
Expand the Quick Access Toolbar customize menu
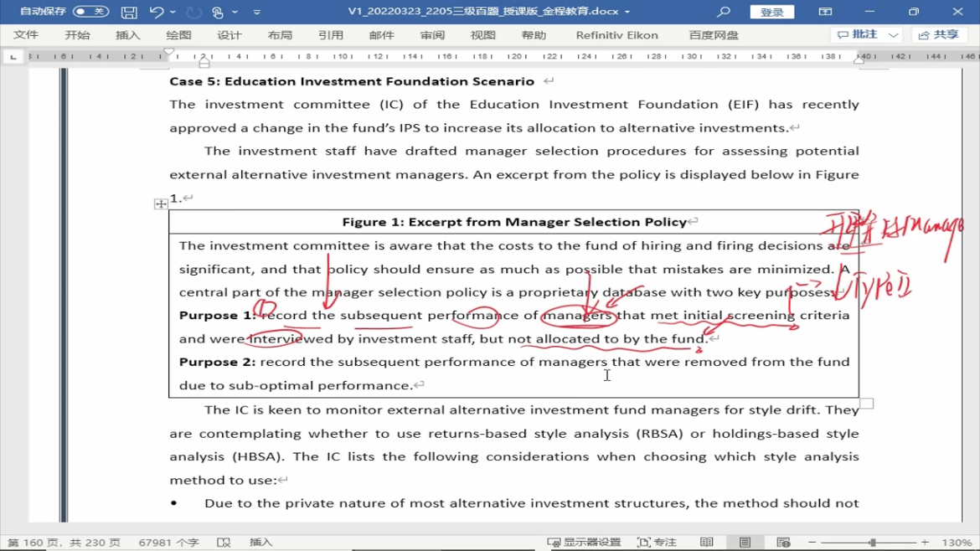[x=257, y=12]
